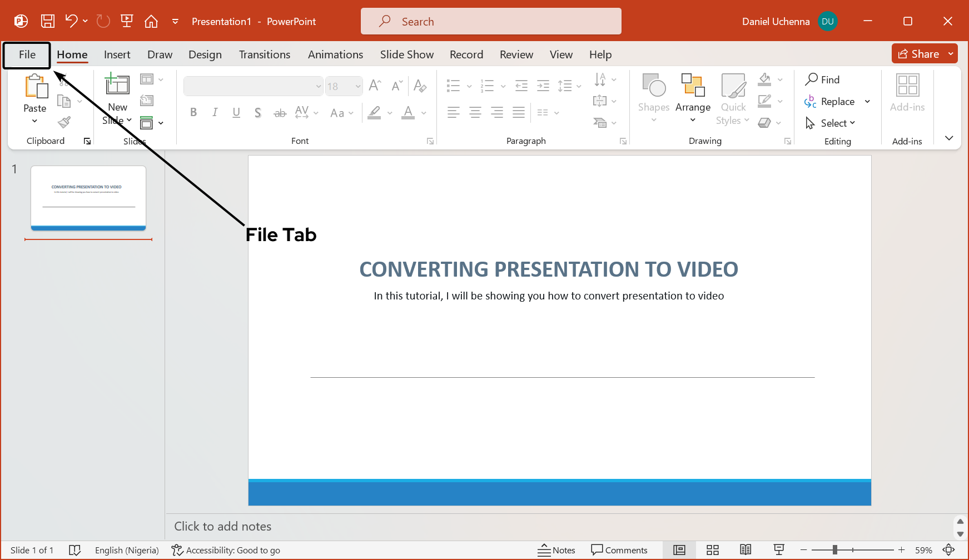Select the Shapes tool
Image resolution: width=969 pixels, height=560 pixels.
[x=653, y=98]
